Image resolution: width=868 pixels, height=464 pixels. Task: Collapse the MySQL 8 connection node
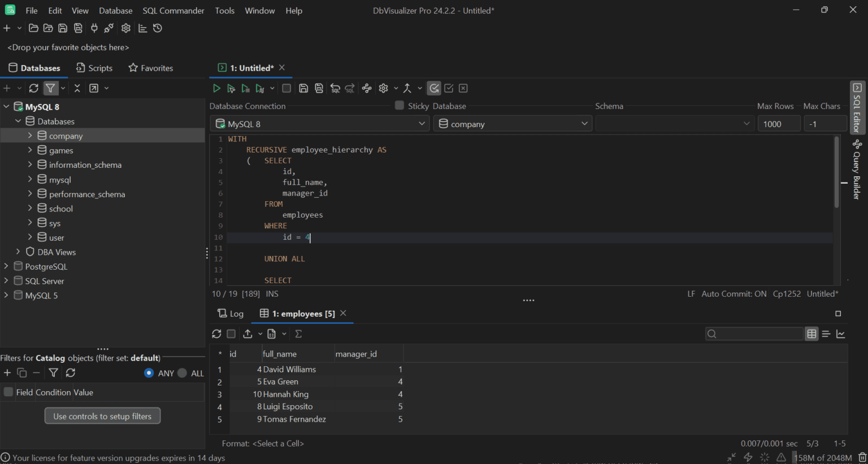pos(6,106)
